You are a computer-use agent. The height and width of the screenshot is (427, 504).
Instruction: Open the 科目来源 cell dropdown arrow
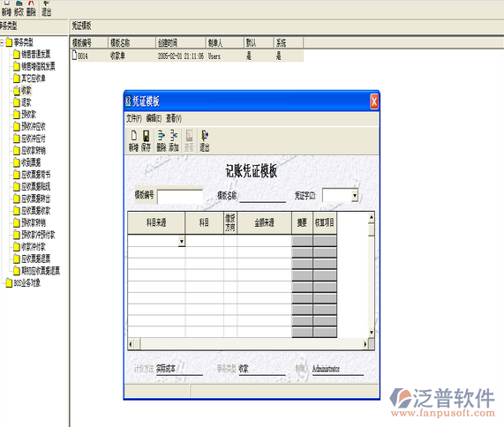182,241
